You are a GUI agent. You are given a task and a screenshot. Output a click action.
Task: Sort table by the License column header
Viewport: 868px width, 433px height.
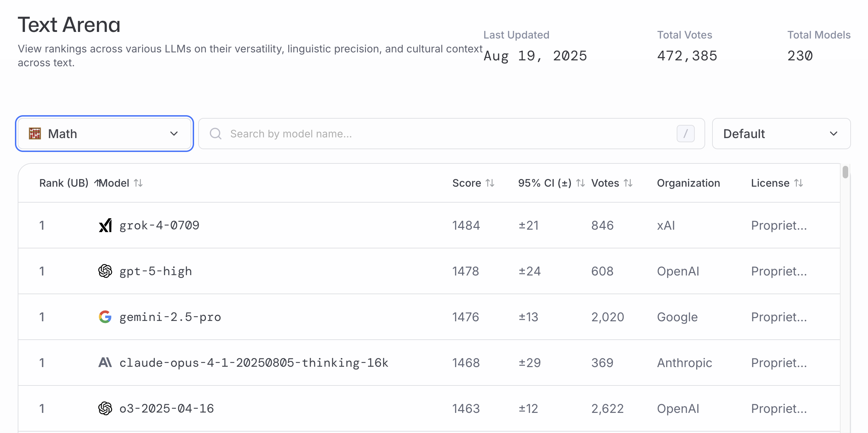[777, 183]
